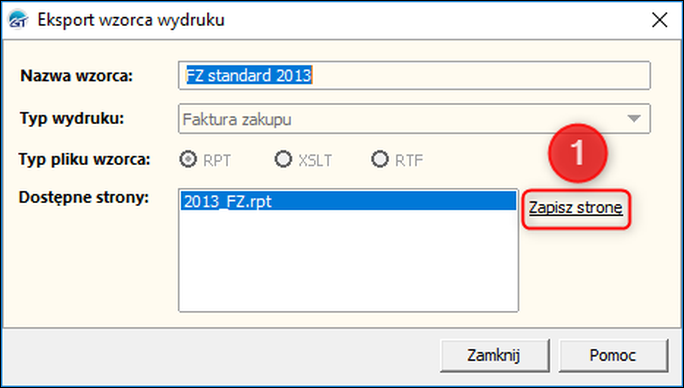
Task: Click highlighted text FZ standard 2013
Action: click(x=249, y=76)
